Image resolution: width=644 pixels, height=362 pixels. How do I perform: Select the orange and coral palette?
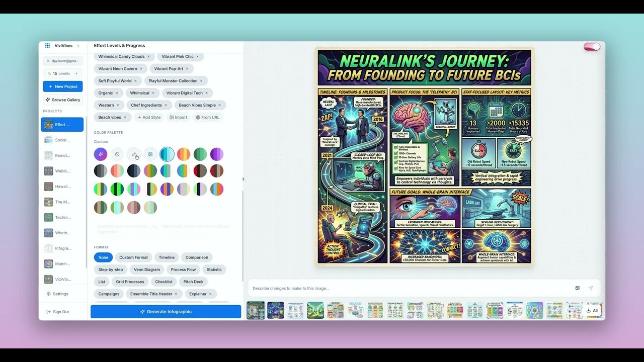pyautogui.click(x=184, y=154)
